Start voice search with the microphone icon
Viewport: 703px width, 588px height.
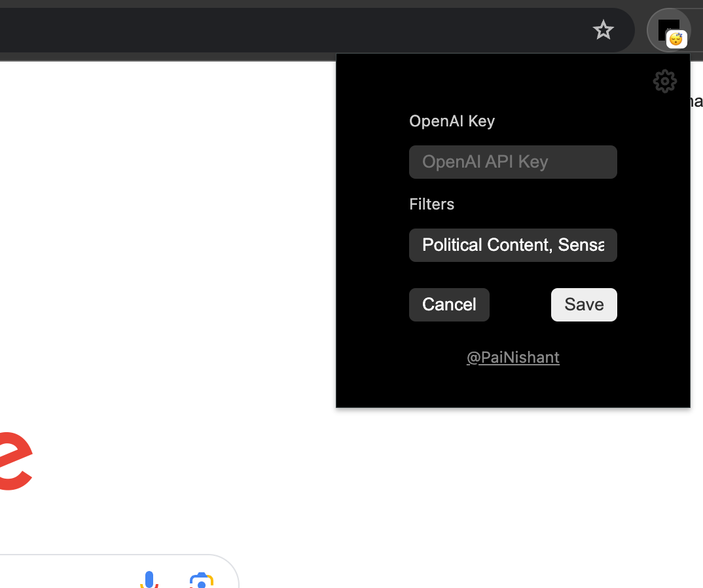pos(149,579)
